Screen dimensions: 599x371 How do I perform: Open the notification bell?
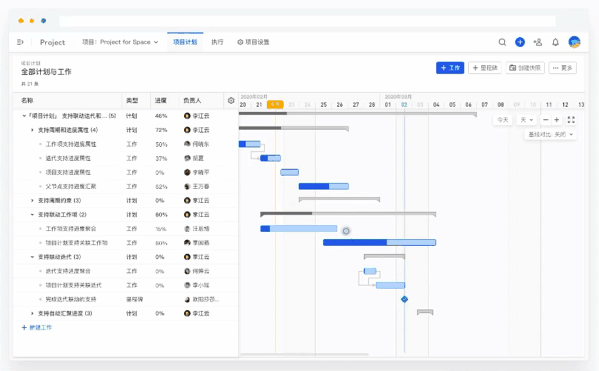pyautogui.click(x=555, y=42)
